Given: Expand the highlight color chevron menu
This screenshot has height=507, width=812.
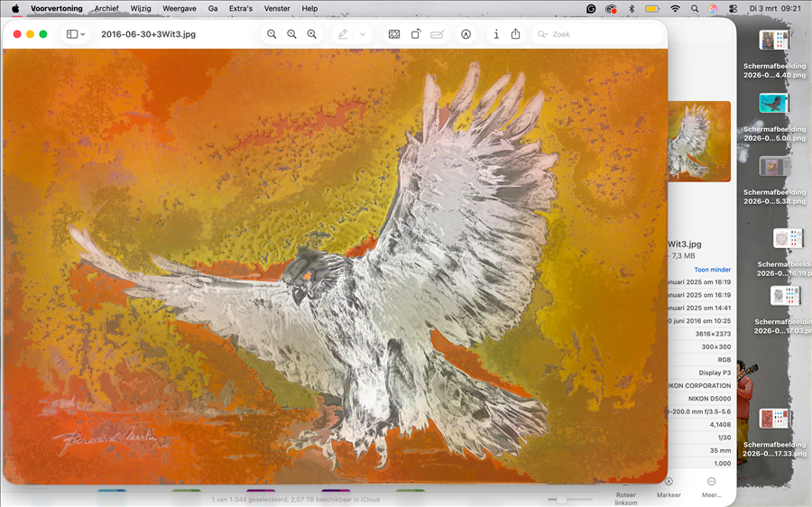Looking at the screenshot, I should pos(363,34).
